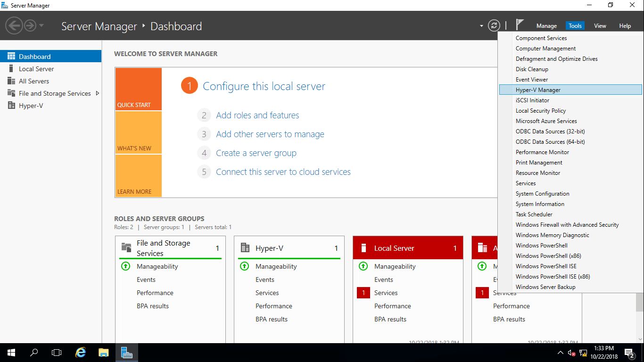Open File Explorer from taskbar

coord(104,352)
